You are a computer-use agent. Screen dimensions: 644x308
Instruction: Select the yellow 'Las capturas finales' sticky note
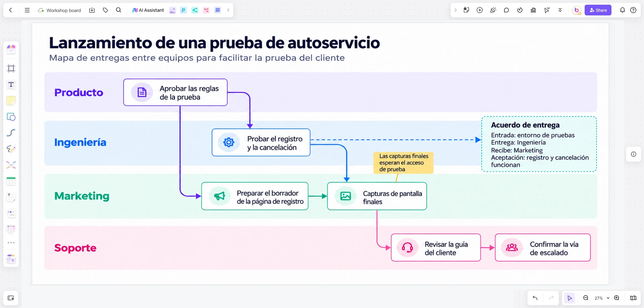(404, 163)
